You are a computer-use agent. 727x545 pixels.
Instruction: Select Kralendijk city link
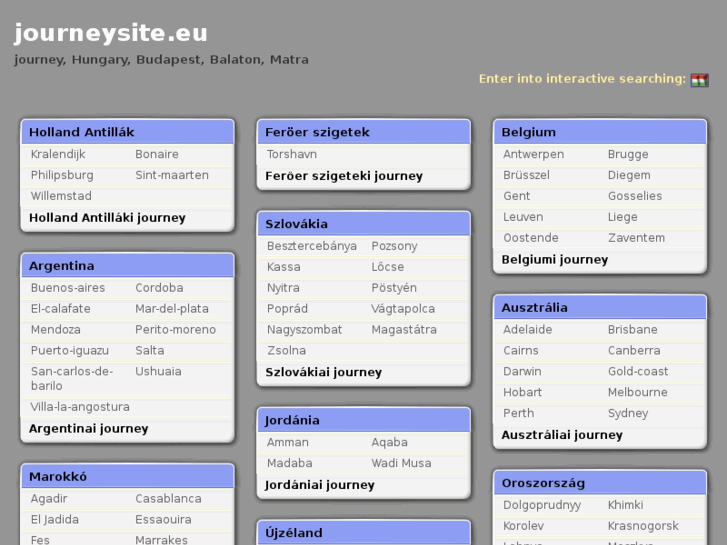tap(58, 154)
